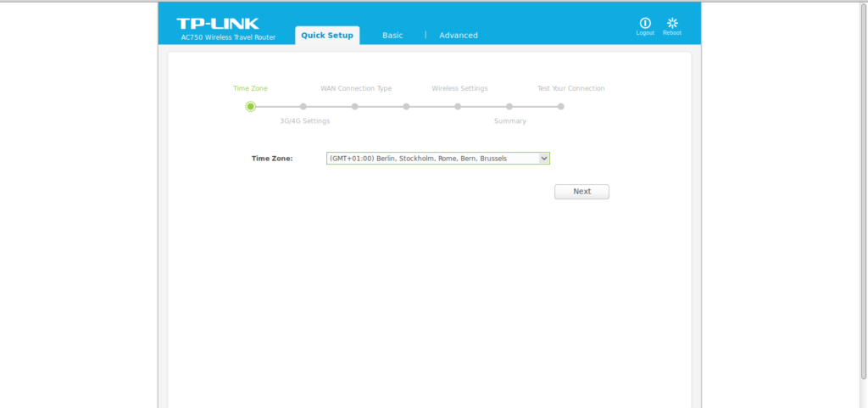Open the Time Zone dropdown list

(438, 158)
